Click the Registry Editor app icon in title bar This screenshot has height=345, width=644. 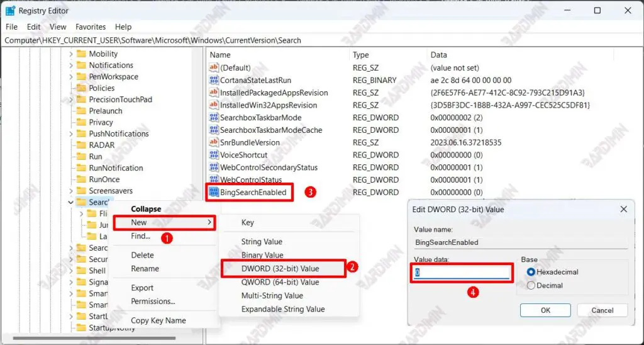[10, 11]
